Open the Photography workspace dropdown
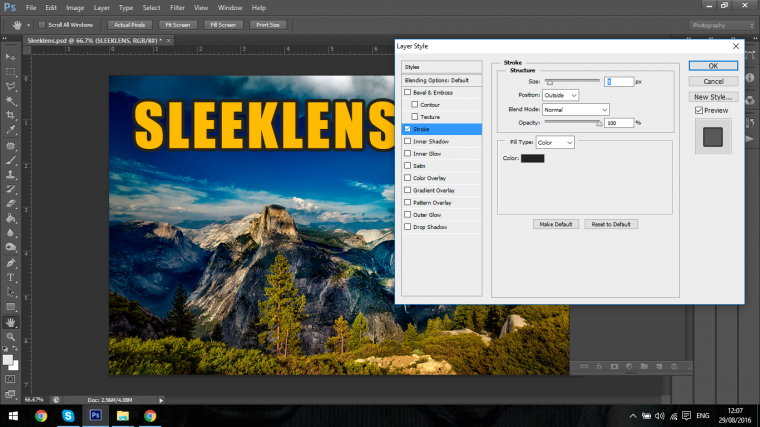The height and width of the screenshot is (427, 760). 722,25
